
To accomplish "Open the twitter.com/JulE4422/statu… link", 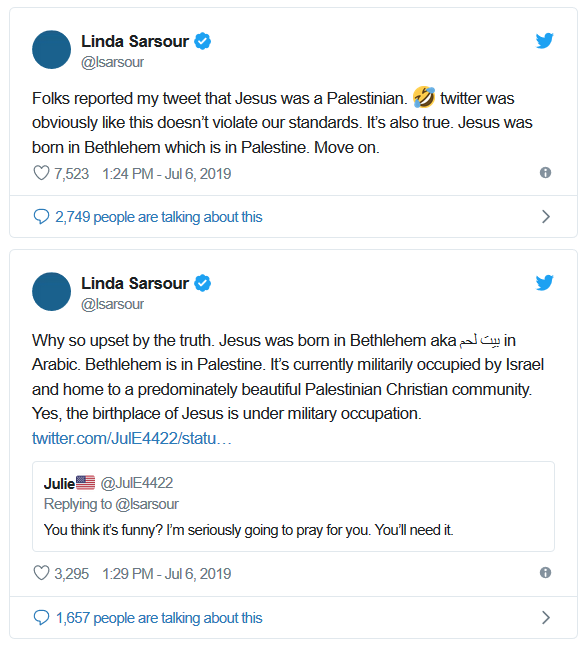I will click(x=131, y=438).
